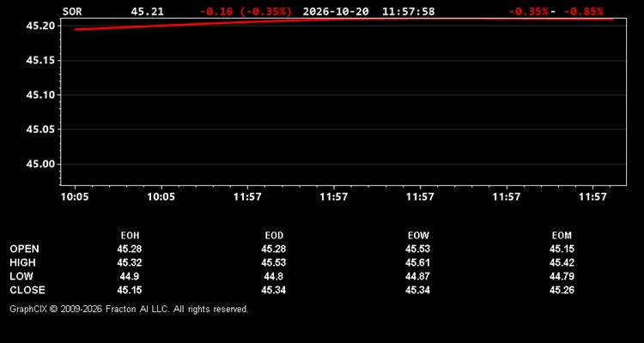Click EOD OPEN value 45.28

[x=274, y=249]
